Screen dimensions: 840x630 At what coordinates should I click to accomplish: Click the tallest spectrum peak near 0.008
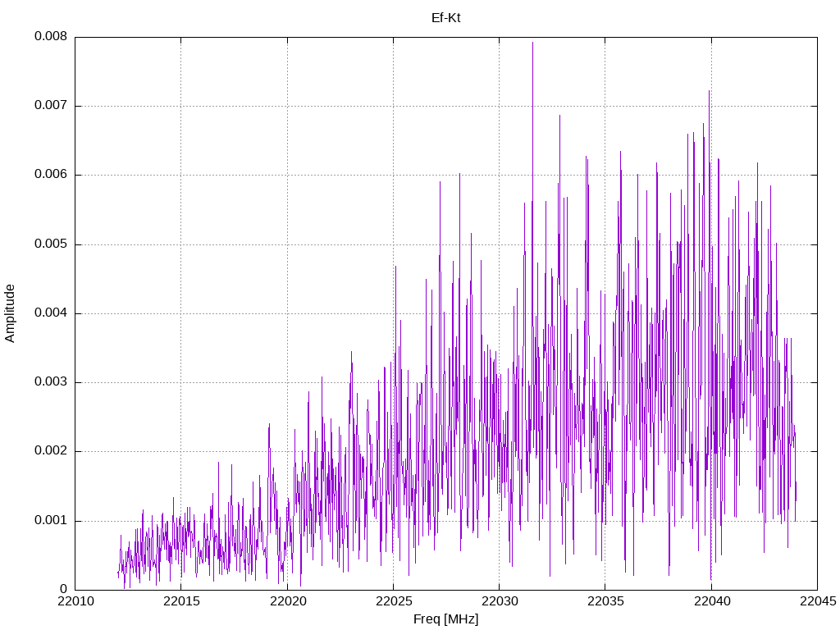pos(532,43)
